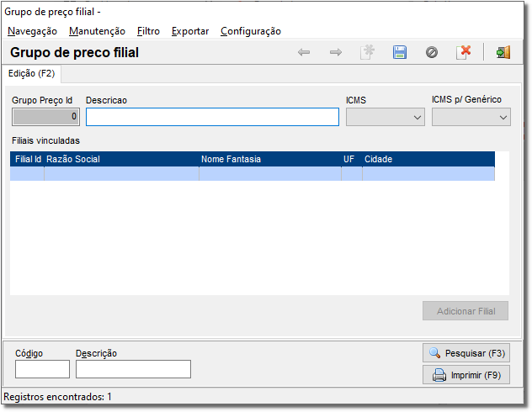Go to next record with right arrow

tap(336, 52)
